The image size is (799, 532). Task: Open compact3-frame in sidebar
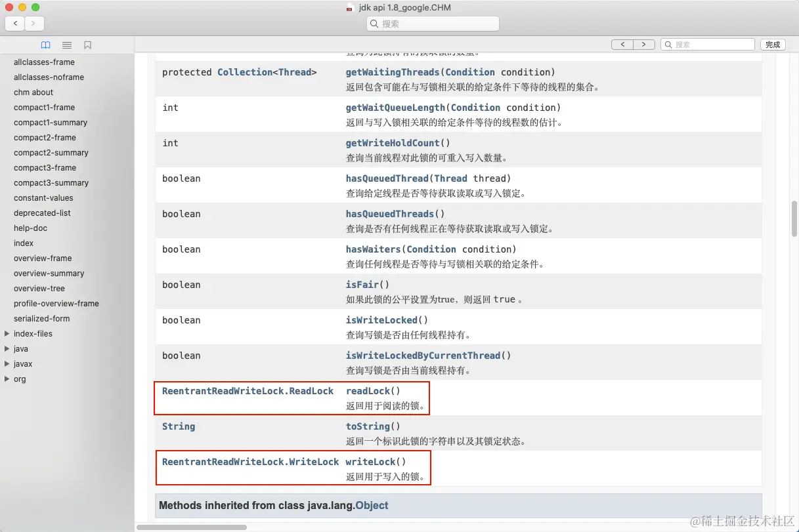45,168
